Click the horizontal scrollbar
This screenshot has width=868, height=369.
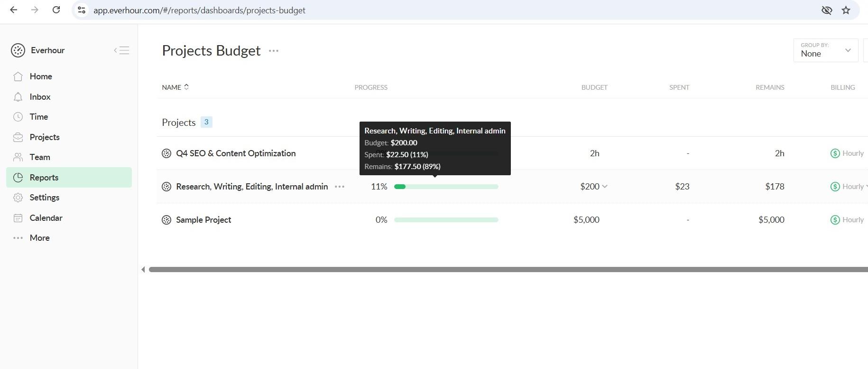tap(508, 269)
